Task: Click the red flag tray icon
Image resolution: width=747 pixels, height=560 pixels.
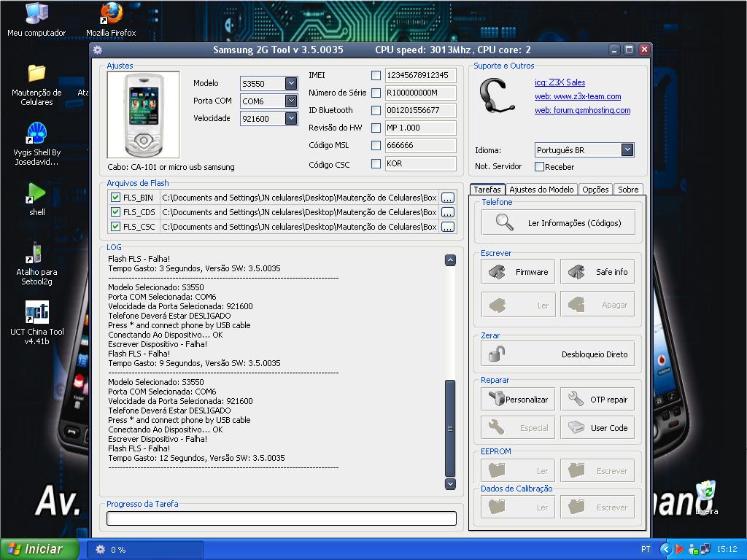Action: [x=679, y=549]
